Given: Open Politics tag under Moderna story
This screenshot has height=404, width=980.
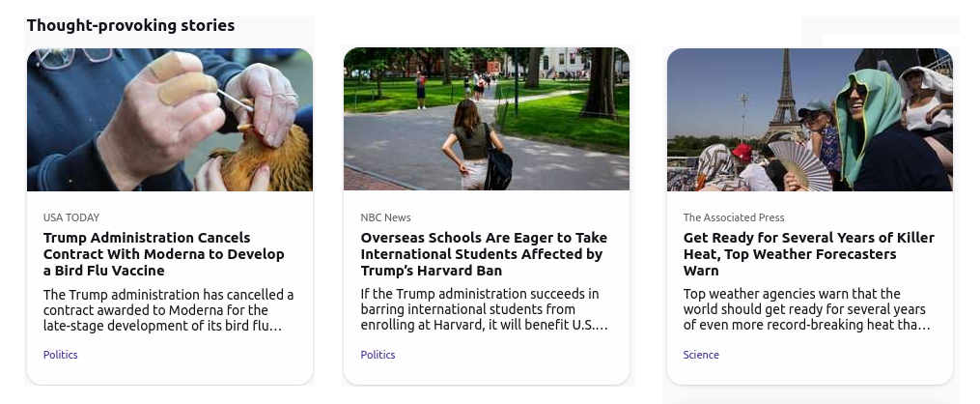Looking at the screenshot, I should coord(61,355).
